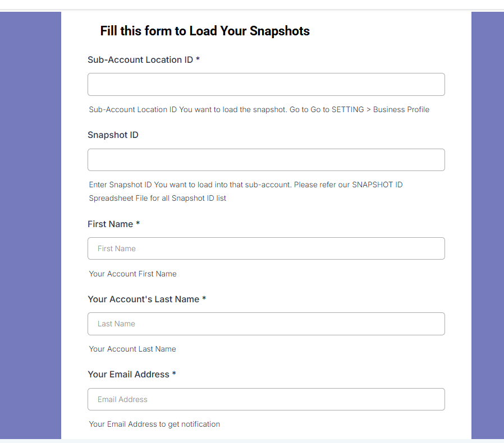Click the 'Your Account's Last Name' label
This screenshot has height=443, width=504.
(x=143, y=299)
